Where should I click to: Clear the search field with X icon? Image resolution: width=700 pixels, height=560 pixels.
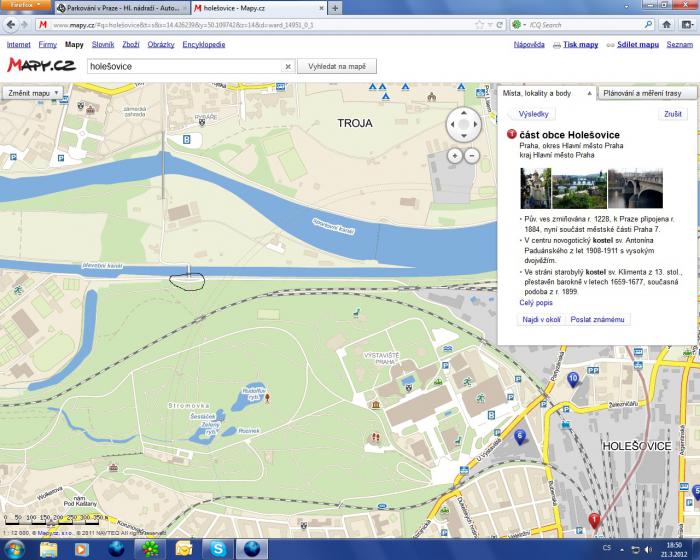point(288,66)
